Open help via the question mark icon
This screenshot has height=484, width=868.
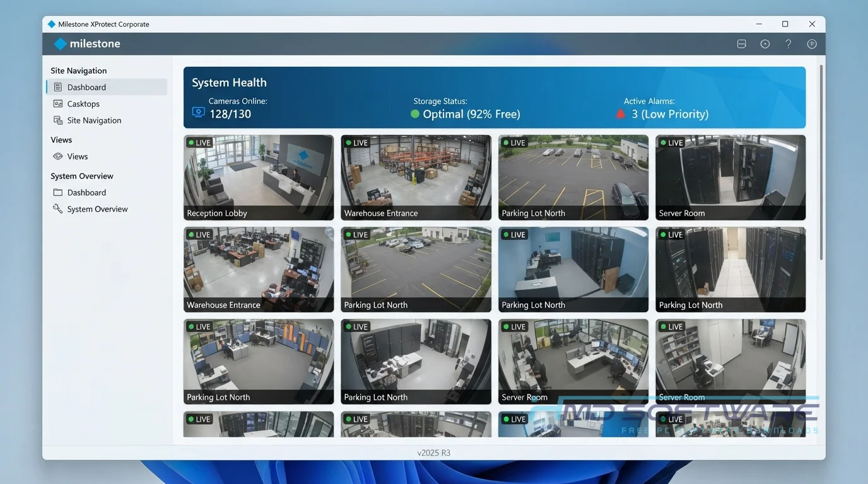click(x=789, y=44)
